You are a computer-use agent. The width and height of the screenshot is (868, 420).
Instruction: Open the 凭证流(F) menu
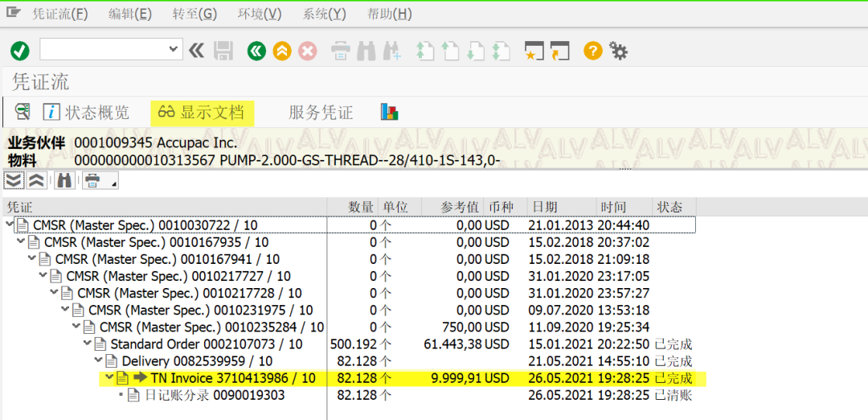(x=60, y=14)
